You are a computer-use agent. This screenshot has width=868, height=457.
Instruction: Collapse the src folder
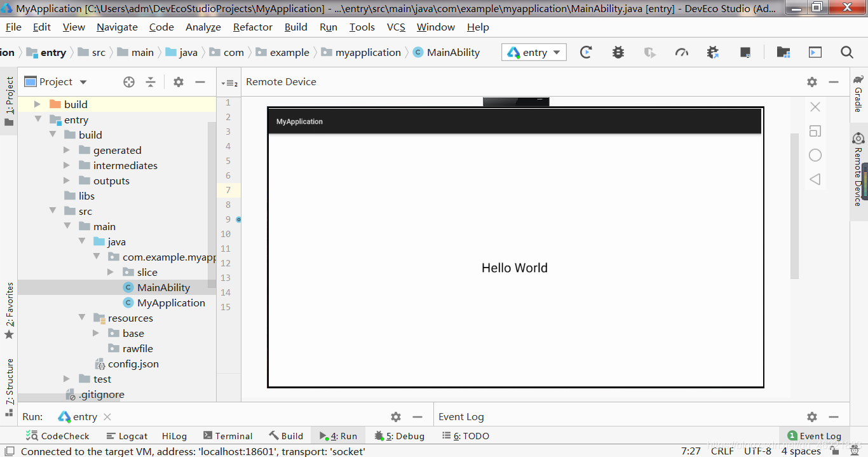[x=52, y=211]
